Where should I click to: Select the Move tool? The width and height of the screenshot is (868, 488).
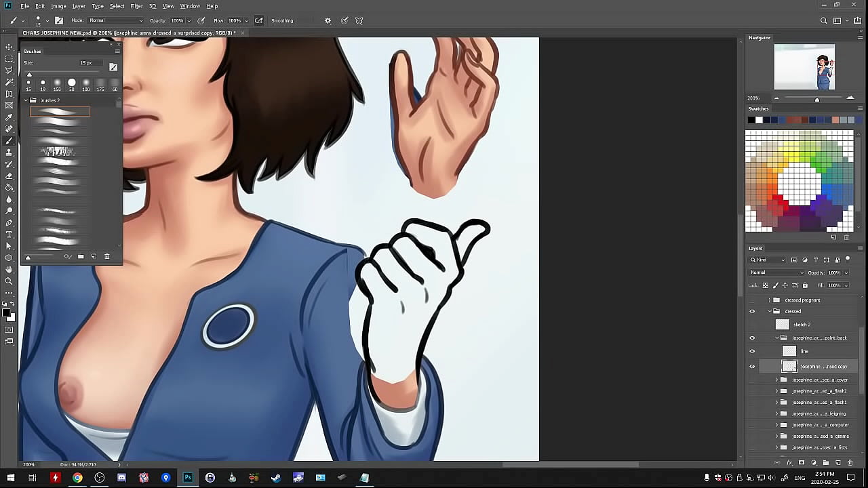[x=9, y=47]
